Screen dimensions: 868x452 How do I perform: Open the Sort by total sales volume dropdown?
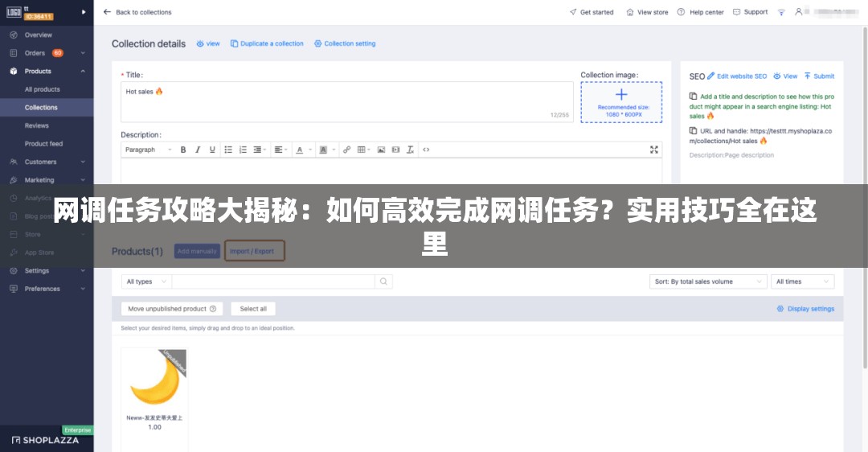pos(708,281)
